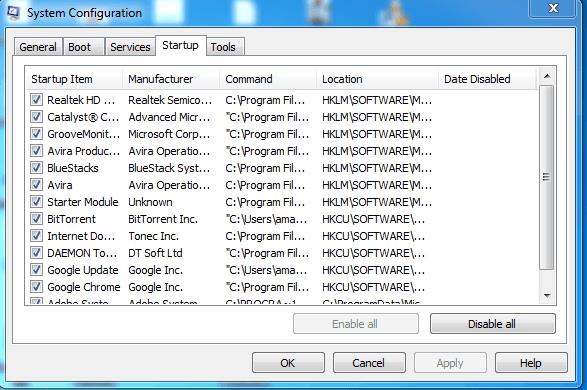
Task: Select the 'BlueStack Syst...' manufacturer cell
Action: [169, 168]
